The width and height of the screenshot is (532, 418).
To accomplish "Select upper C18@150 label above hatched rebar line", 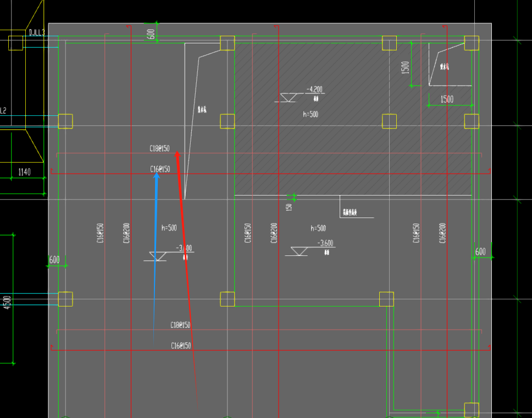I will [159, 148].
